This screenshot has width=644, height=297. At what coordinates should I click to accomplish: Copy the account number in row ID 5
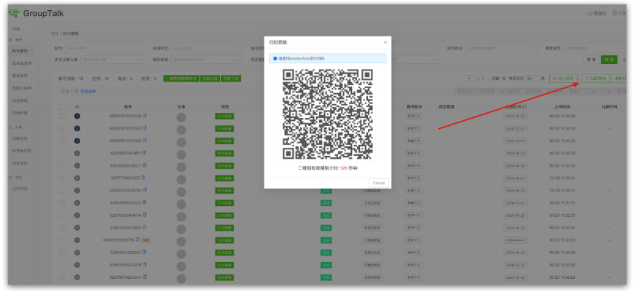(144, 165)
